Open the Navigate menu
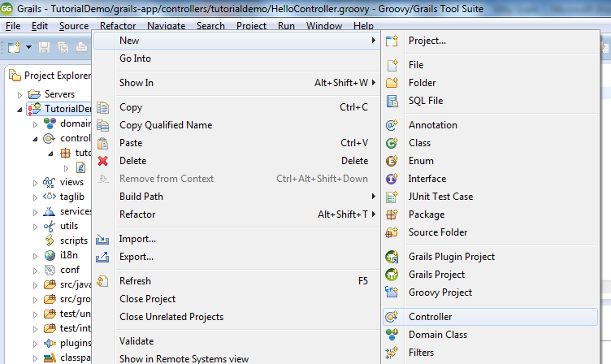 pyautogui.click(x=166, y=26)
